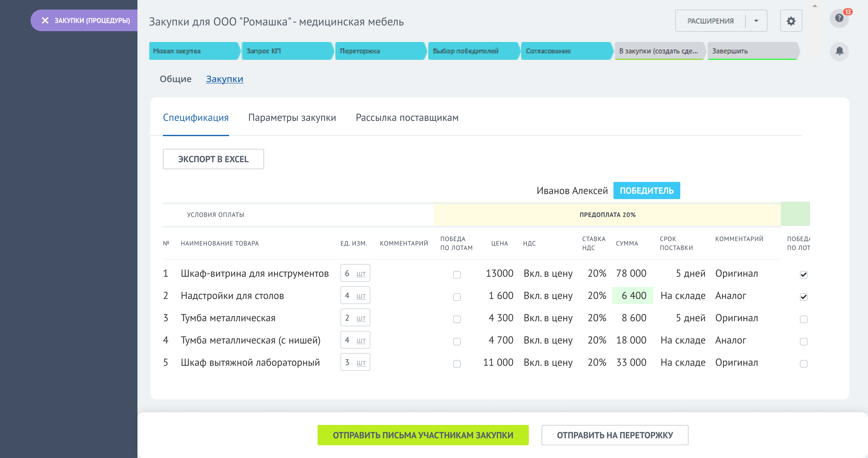The height and width of the screenshot is (458, 868).
Task: Switch to the Общие tab
Action: click(176, 79)
